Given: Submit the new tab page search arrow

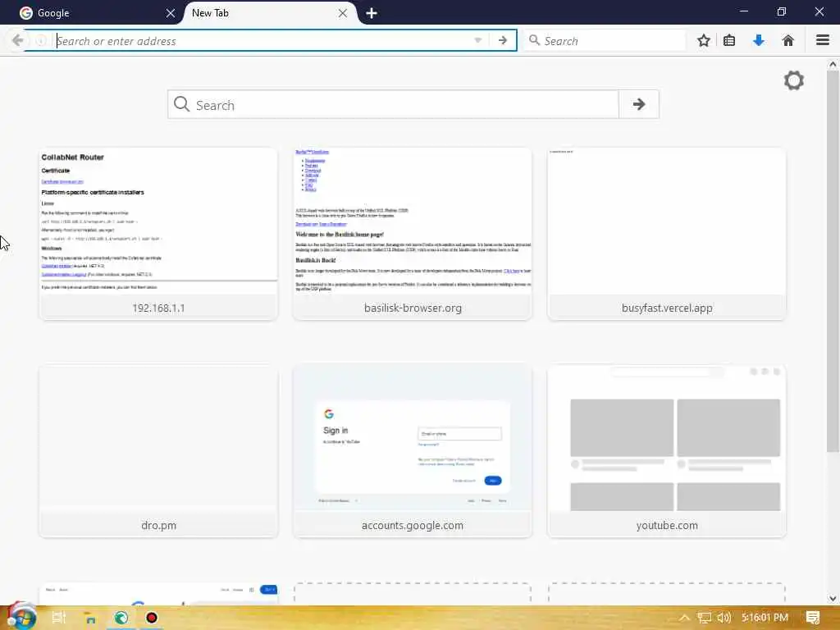Looking at the screenshot, I should pyautogui.click(x=638, y=104).
